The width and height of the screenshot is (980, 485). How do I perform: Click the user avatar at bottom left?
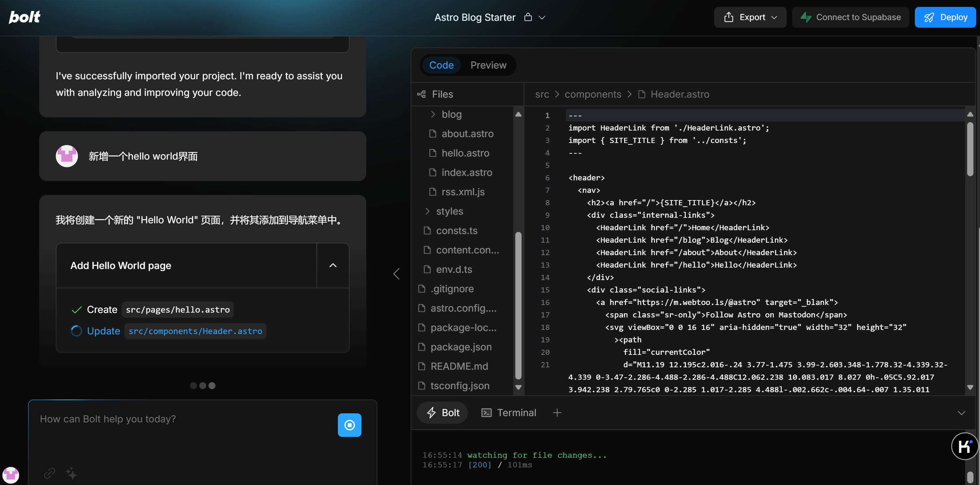point(11,474)
